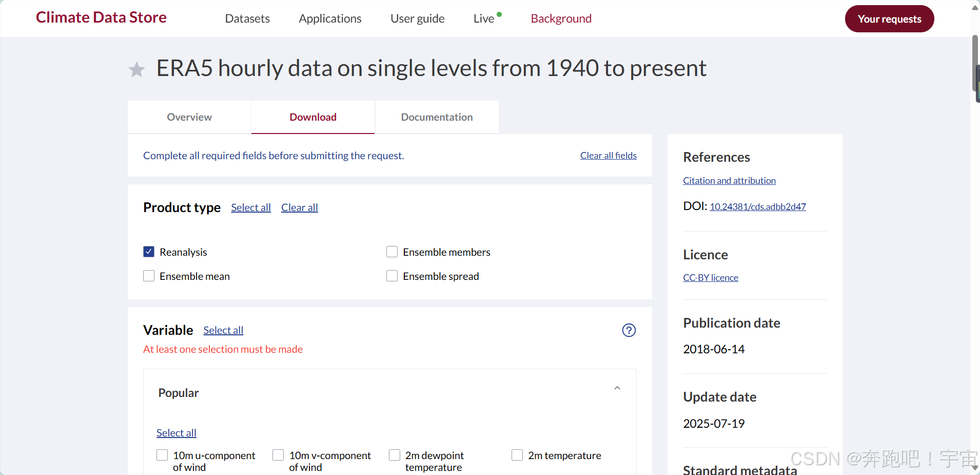Open the CC-BY licence link

click(710, 277)
